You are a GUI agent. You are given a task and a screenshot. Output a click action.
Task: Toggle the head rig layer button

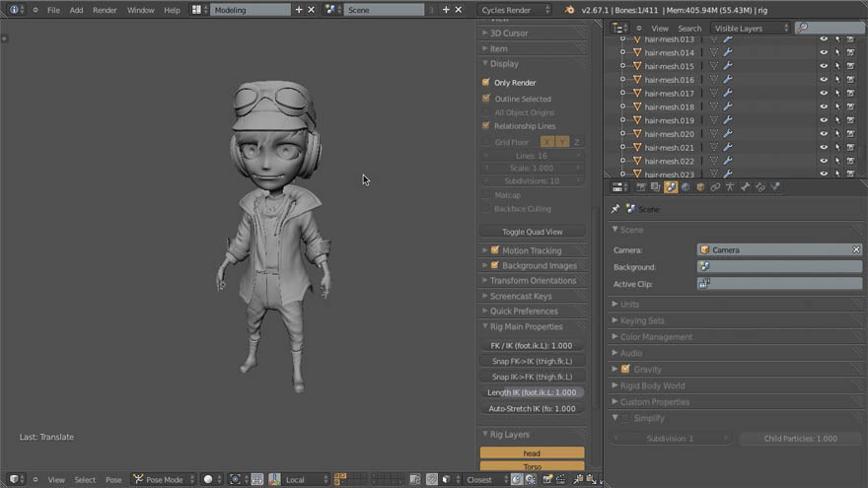[x=532, y=453]
